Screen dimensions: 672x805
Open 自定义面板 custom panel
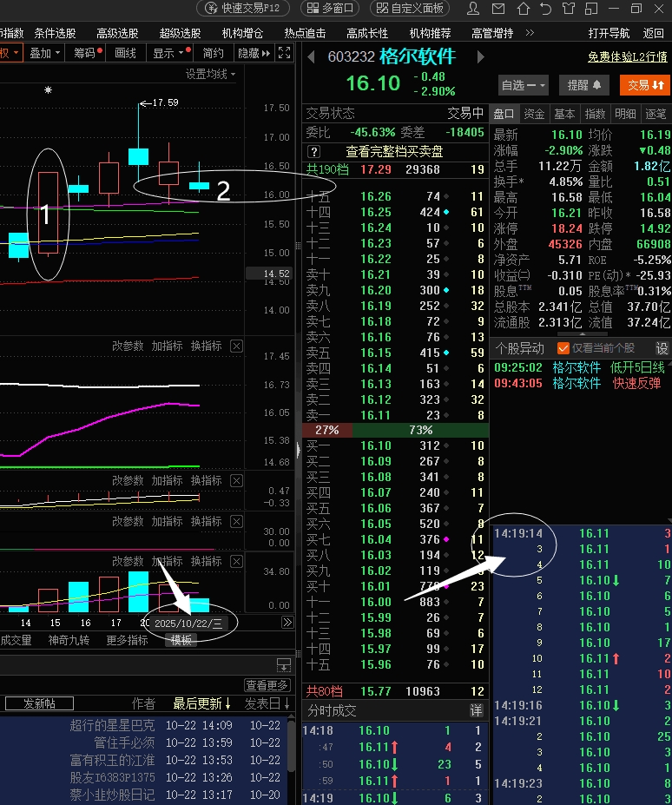point(410,8)
